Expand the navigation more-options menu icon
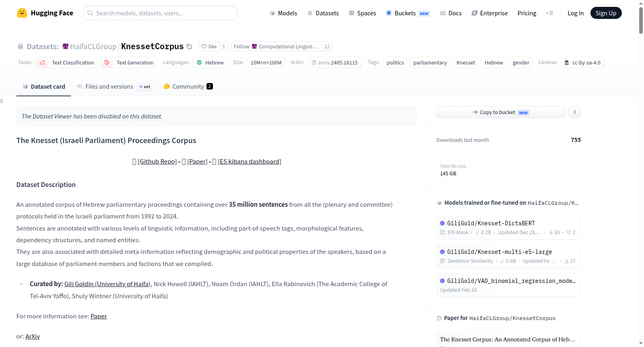Screen dimensions: 644x347 549,13
